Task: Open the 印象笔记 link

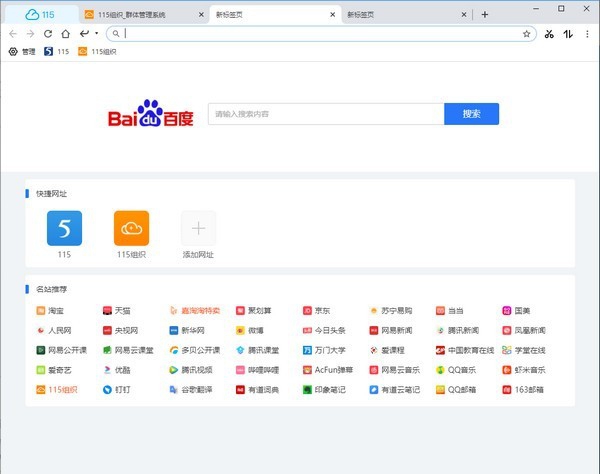Action: pyautogui.click(x=324, y=390)
